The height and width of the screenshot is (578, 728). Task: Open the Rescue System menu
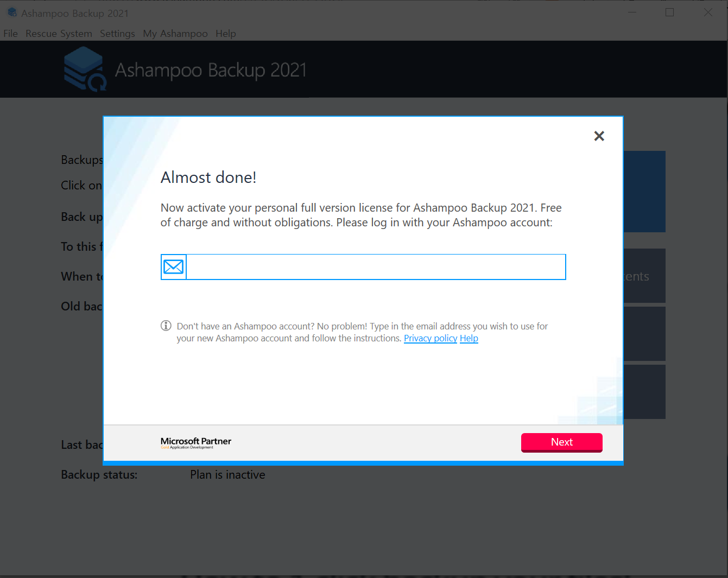tap(59, 34)
